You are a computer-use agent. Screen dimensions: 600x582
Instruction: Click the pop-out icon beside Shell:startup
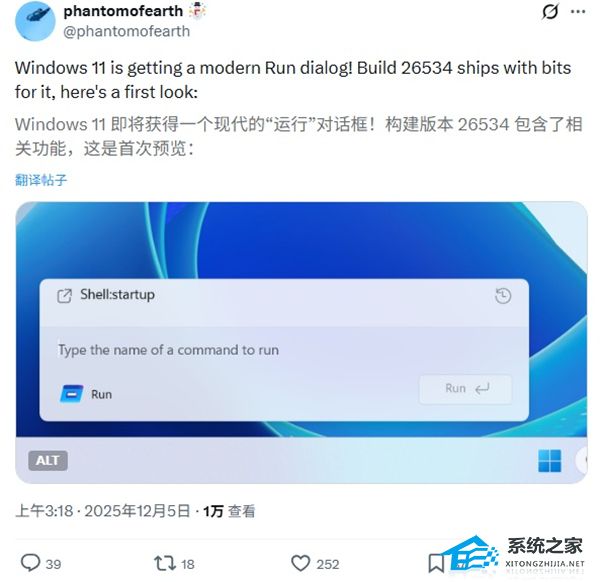64,296
